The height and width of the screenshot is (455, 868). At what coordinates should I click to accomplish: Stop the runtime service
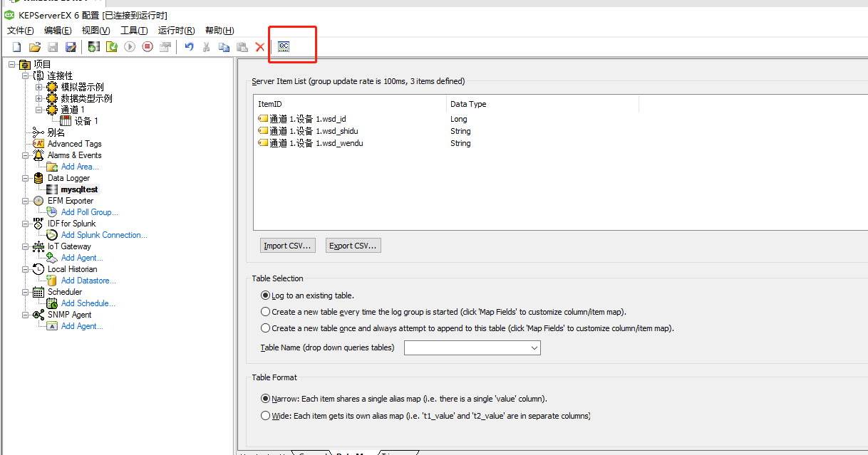pyautogui.click(x=149, y=46)
